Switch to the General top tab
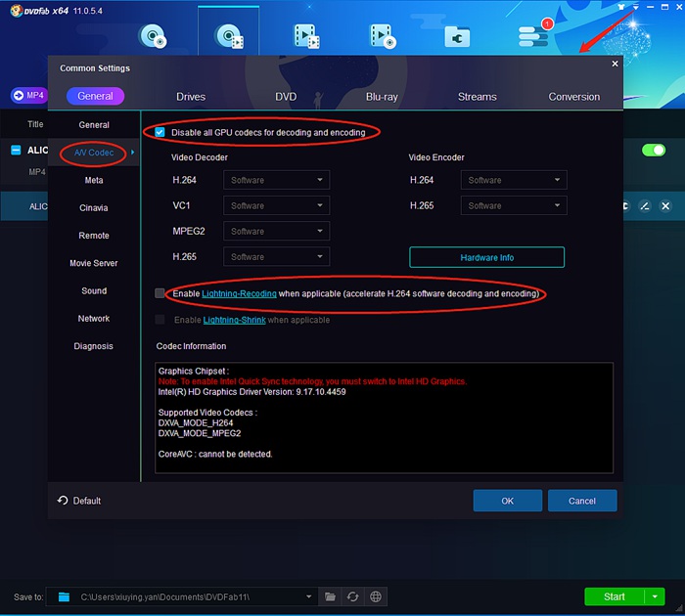Image resolution: width=685 pixels, height=616 pixels. [95, 96]
